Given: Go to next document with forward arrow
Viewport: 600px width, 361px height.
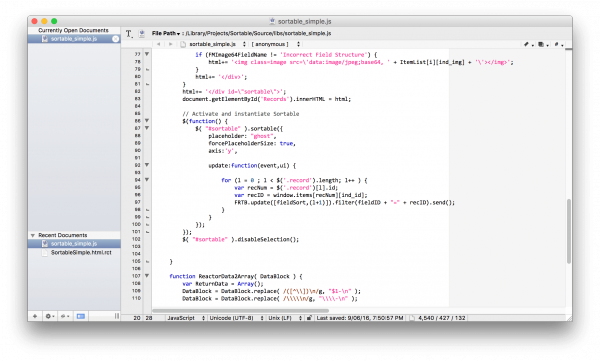Looking at the screenshot, I should point(171,44).
